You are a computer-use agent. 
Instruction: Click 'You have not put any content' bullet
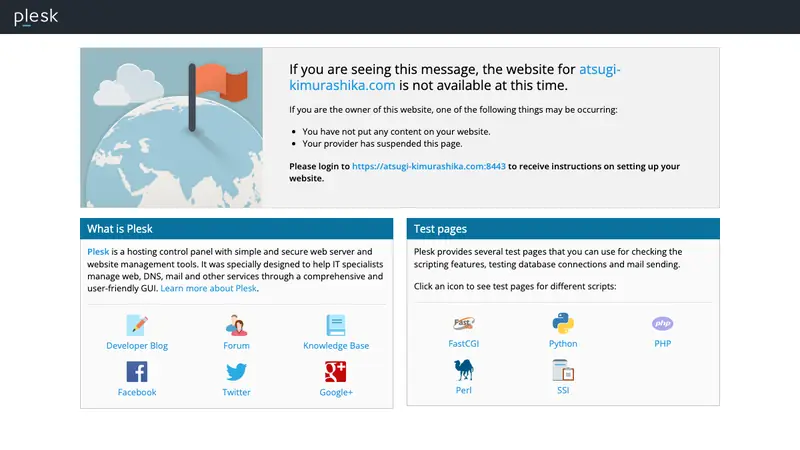(x=396, y=132)
